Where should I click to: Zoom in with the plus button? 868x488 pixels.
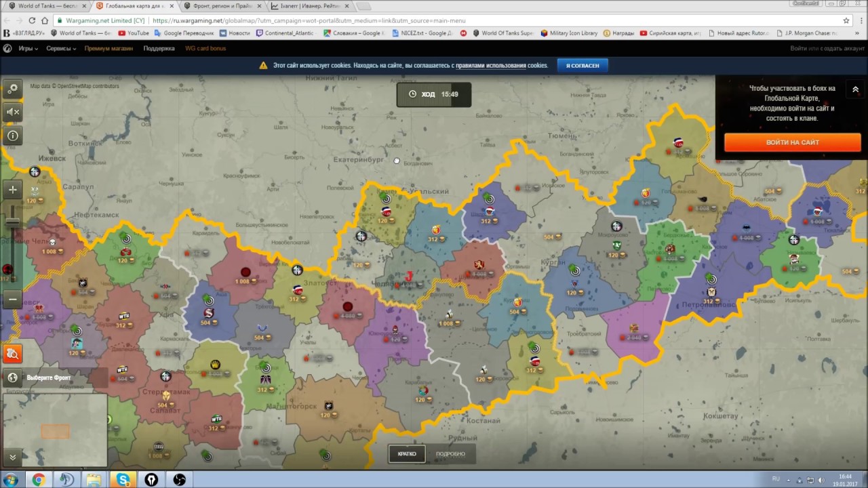point(12,190)
